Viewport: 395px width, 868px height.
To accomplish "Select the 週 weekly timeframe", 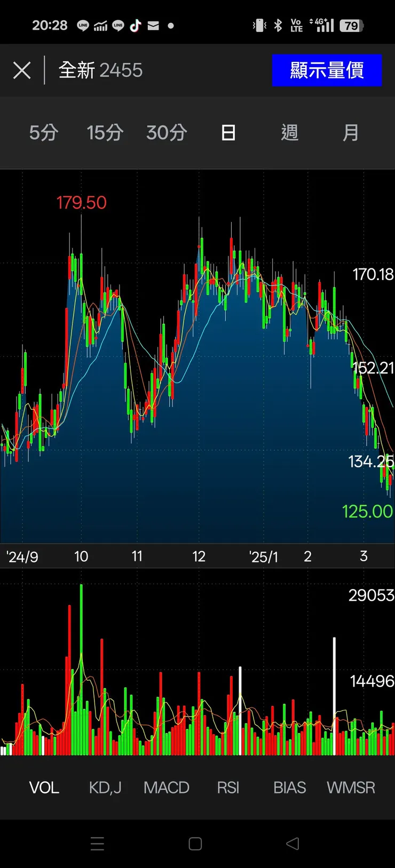I will click(289, 132).
